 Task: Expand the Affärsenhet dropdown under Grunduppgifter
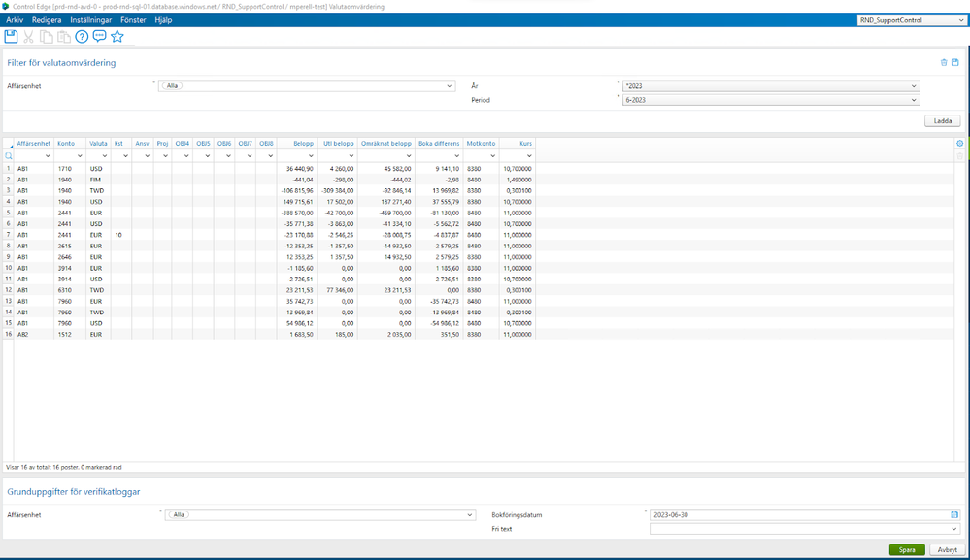click(x=470, y=515)
